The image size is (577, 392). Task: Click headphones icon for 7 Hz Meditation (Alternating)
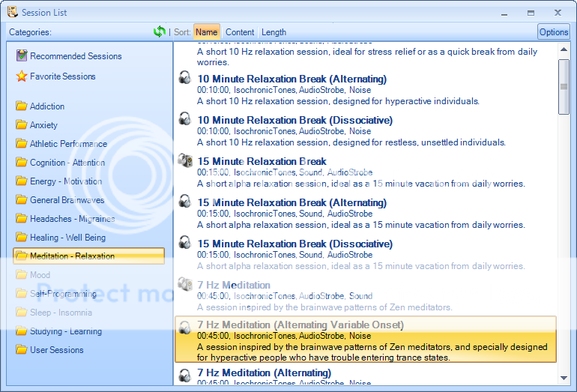coord(185,376)
